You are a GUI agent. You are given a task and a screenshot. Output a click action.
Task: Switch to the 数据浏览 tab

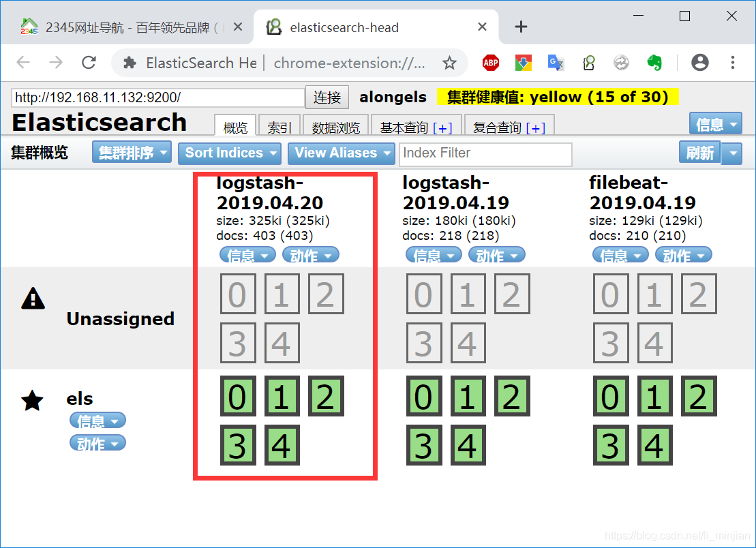(x=335, y=126)
